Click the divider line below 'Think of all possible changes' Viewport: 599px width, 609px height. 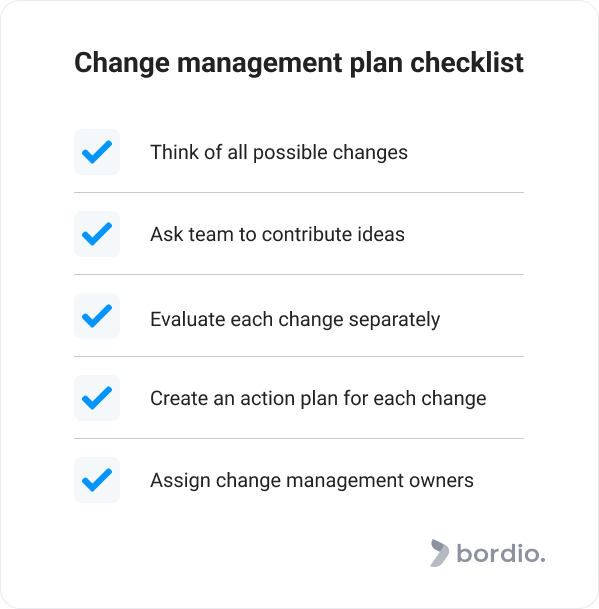pos(299,192)
